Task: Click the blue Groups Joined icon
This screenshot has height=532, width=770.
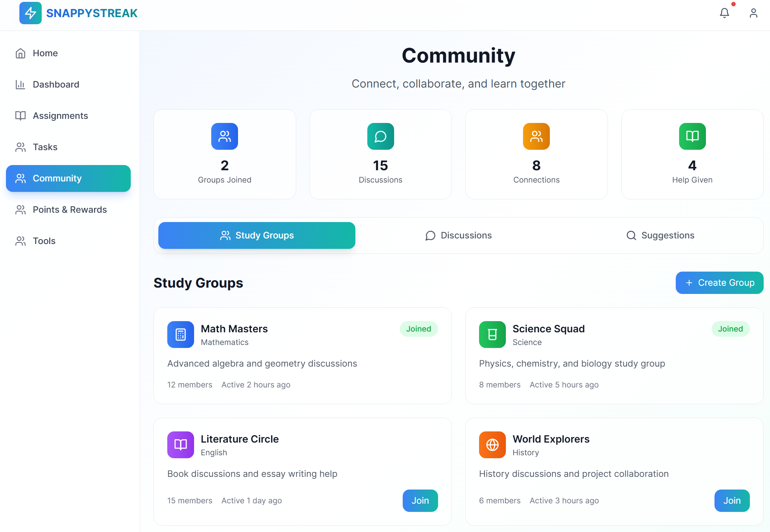Action: click(x=225, y=136)
